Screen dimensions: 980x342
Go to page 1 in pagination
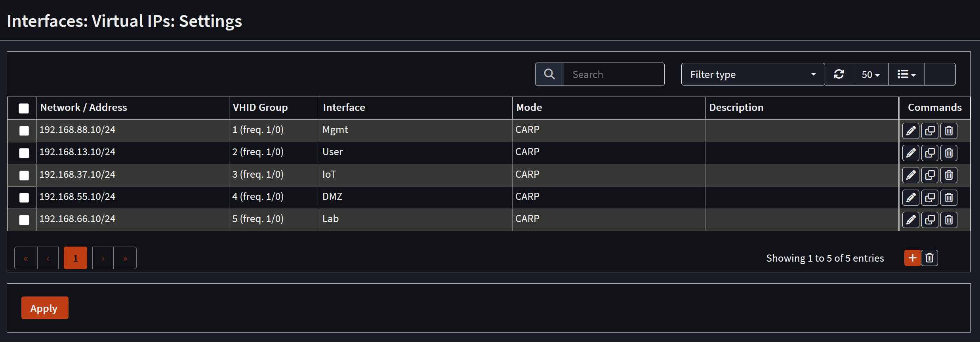click(x=75, y=258)
